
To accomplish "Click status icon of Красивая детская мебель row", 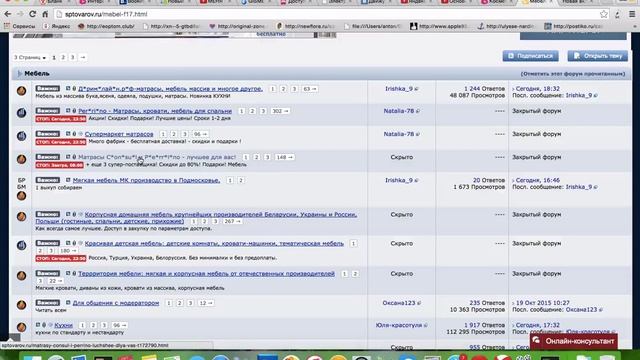I will point(22,245).
